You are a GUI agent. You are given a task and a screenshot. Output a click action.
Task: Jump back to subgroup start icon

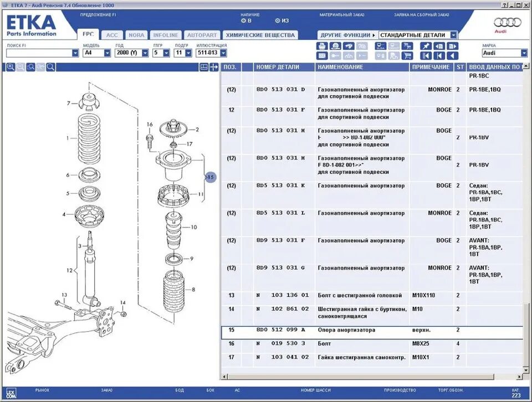point(439,55)
